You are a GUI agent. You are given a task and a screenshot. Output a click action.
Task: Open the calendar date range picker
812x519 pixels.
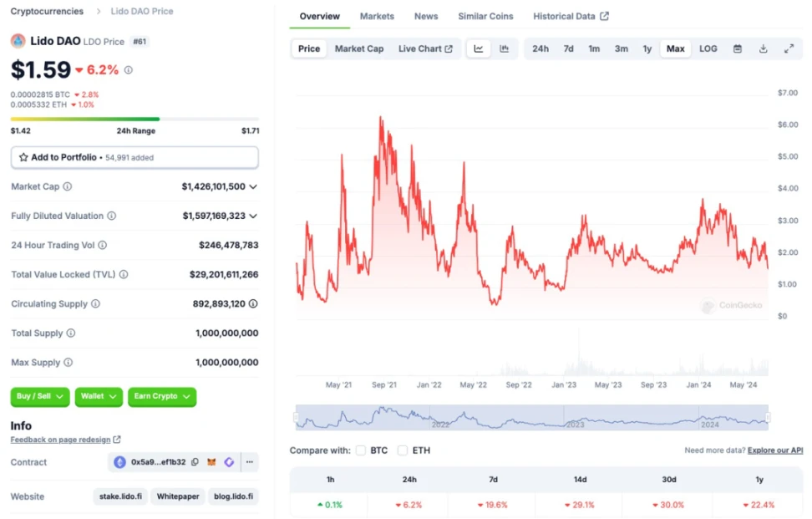[738, 48]
